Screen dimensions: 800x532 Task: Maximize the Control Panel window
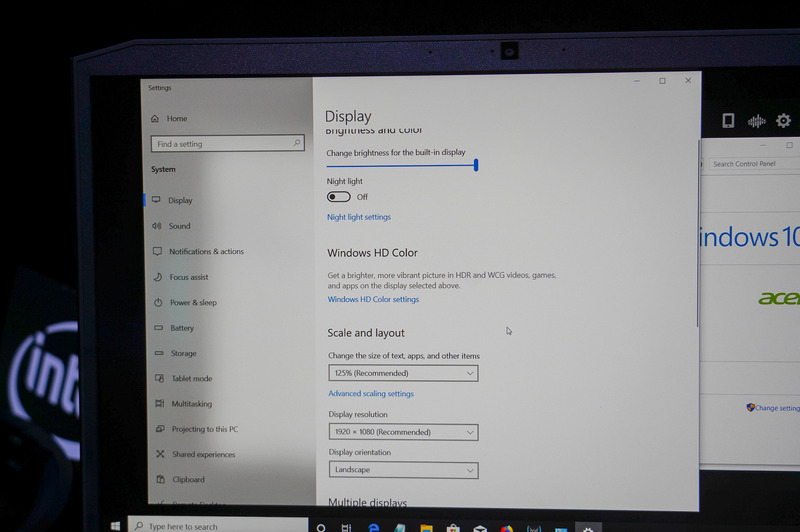coord(789,145)
